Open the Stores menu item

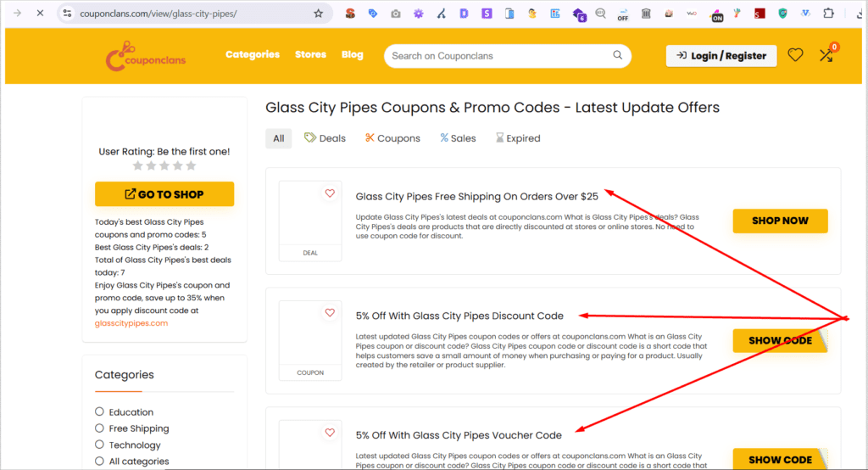point(310,54)
